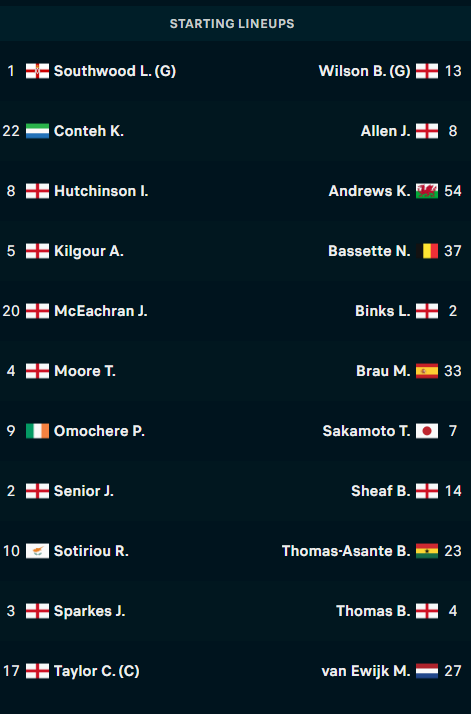Click shirt number 54 beside Andrews K.

click(x=453, y=191)
